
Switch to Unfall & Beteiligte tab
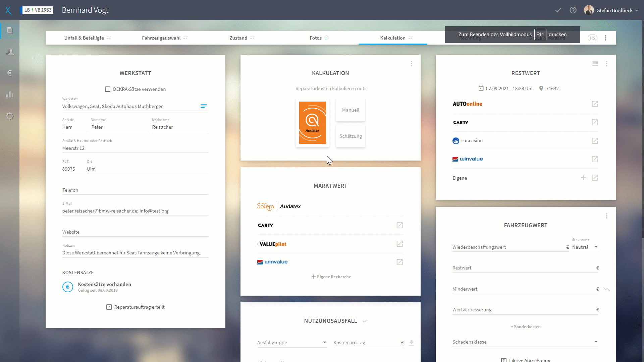click(88, 38)
